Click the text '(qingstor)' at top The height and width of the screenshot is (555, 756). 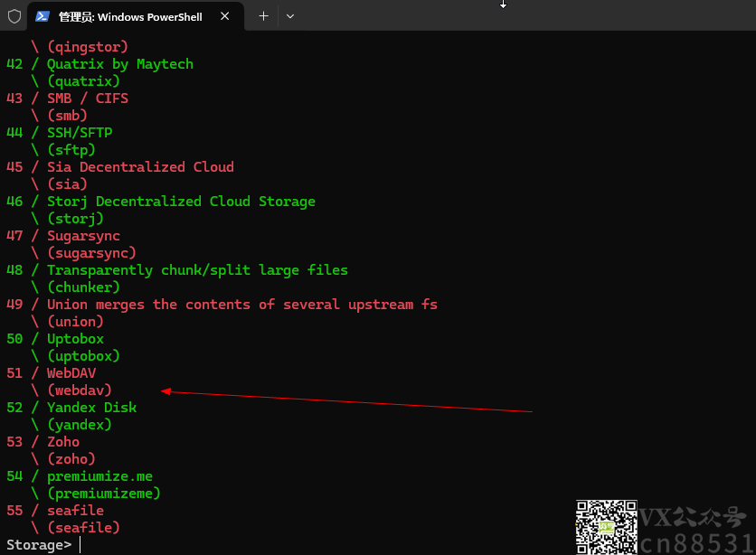[x=88, y=47]
